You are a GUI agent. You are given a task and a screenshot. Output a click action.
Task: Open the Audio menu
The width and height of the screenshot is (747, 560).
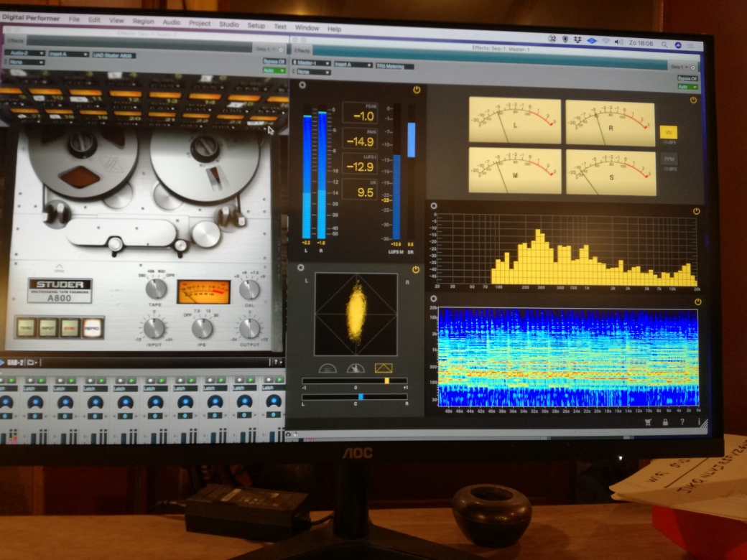[172, 22]
